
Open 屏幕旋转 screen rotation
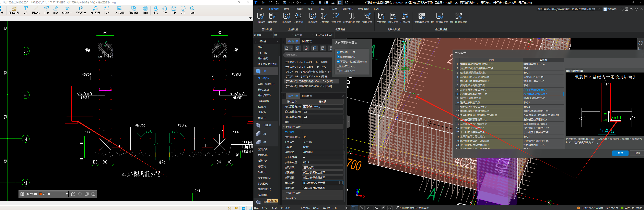pyautogui.click(x=133, y=10)
